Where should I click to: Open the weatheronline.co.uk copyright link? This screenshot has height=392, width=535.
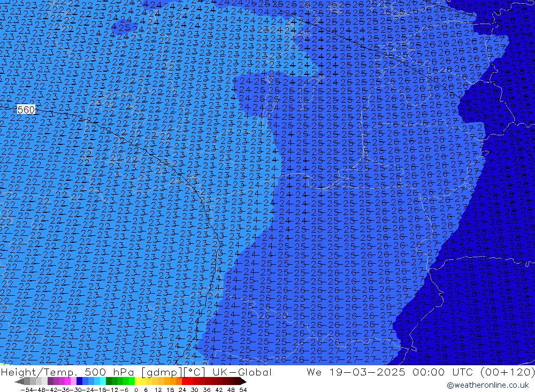click(x=487, y=385)
